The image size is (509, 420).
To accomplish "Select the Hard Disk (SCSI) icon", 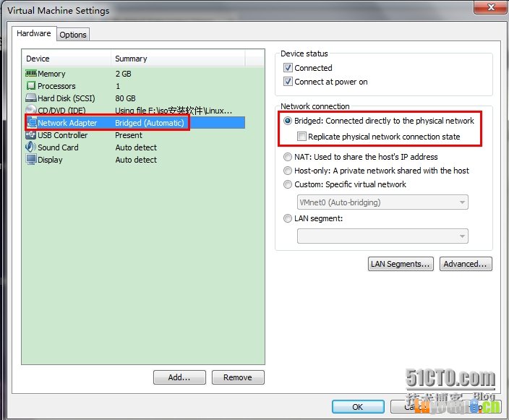I will [31, 98].
